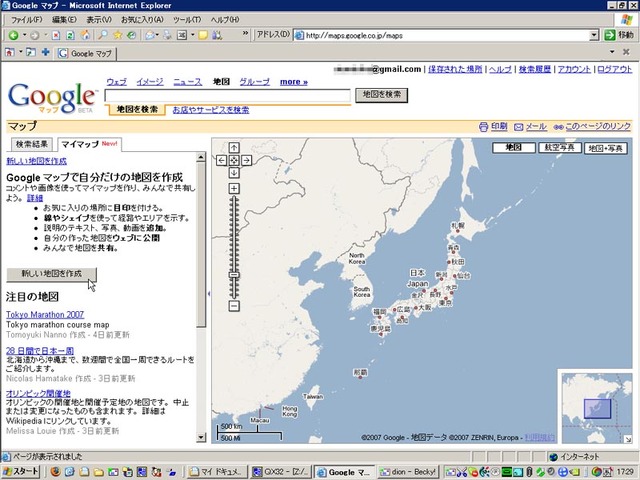
Task: Zoom out with the map minus button
Action: pyautogui.click(x=234, y=305)
